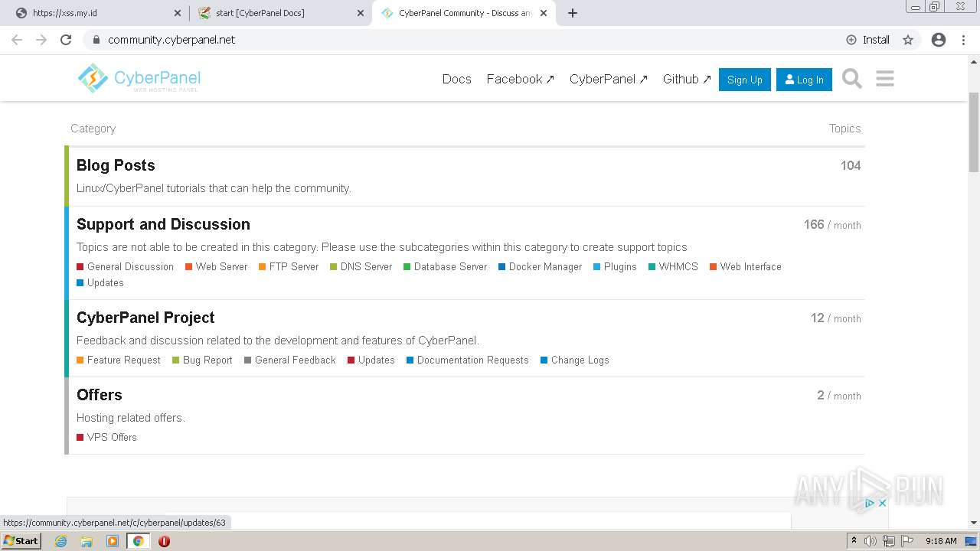Open the Change Logs subcategory

(x=575, y=360)
